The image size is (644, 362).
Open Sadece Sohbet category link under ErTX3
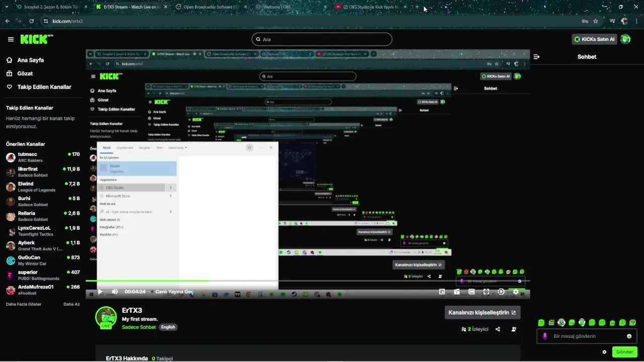click(x=139, y=327)
